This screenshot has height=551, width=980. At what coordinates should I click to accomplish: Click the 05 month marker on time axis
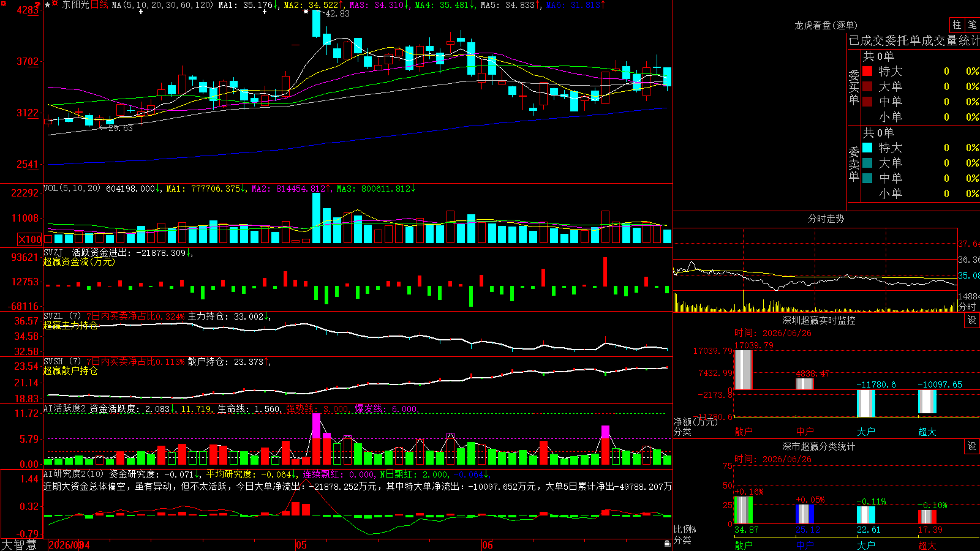301,545
